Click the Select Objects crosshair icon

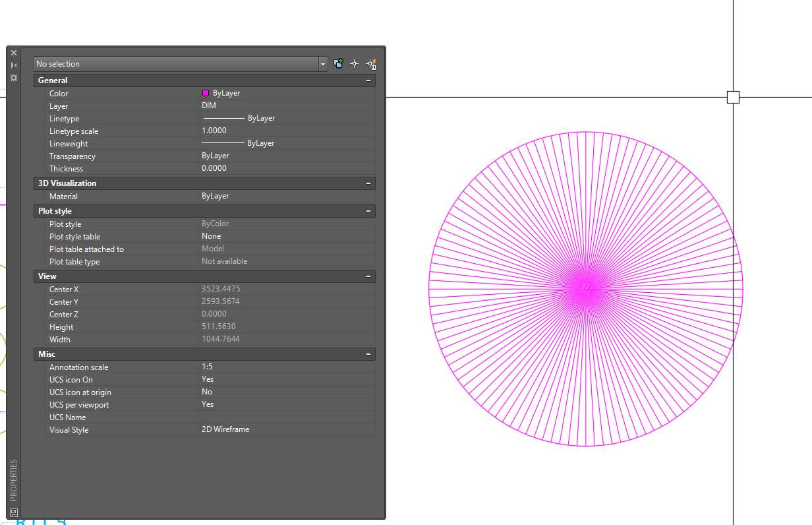click(354, 64)
